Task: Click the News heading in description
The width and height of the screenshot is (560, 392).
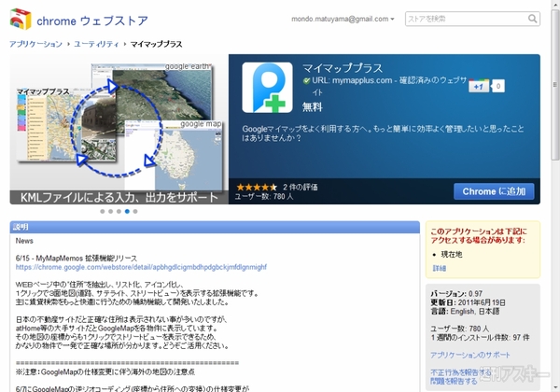Action: point(24,241)
